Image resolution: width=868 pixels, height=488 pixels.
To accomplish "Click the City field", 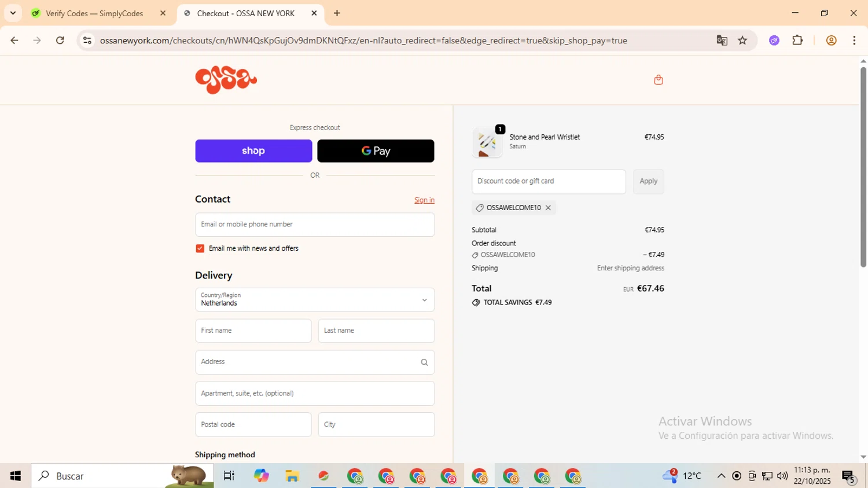I will click(376, 425).
